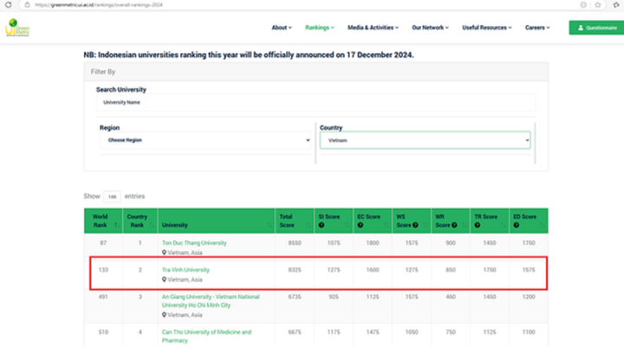Bookmark this page with the star icon
624x364 pixels.
[x=598, y=5]
